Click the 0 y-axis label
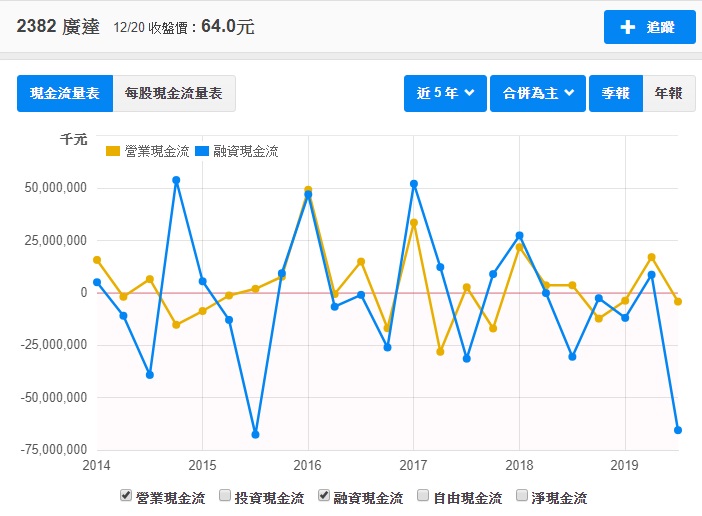This screenshot has width=702, height=516. pos(84,292)
